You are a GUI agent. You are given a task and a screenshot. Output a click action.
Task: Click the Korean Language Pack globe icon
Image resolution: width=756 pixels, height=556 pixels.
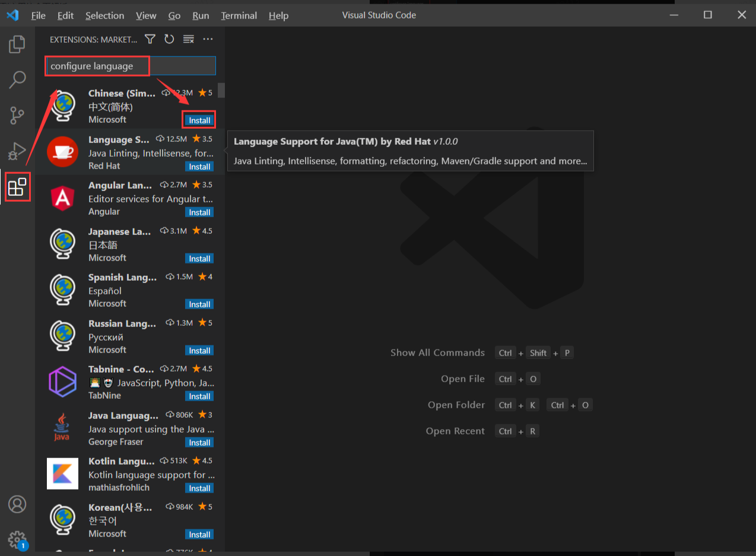63,520
